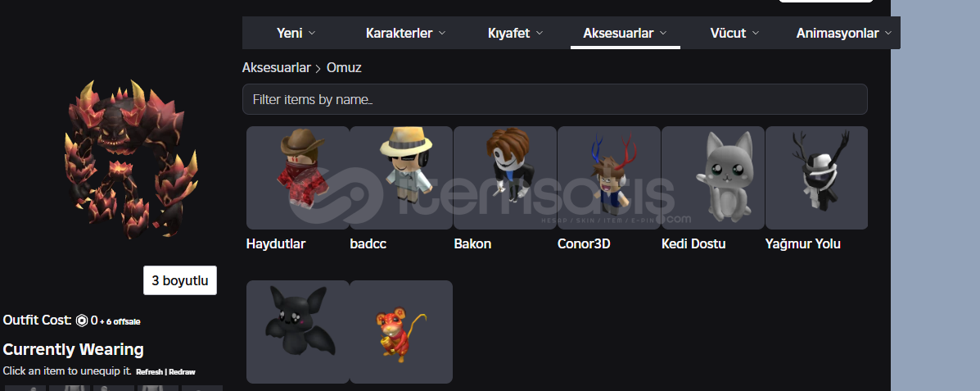The width and height of the screenshot is (980, 391).
Task: Click the lava monster avatar preview
Action: [x=130, y=160]
